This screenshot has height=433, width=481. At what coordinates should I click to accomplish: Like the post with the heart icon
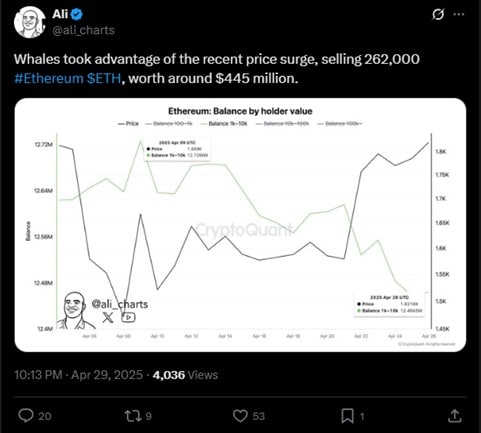point(240,416)
